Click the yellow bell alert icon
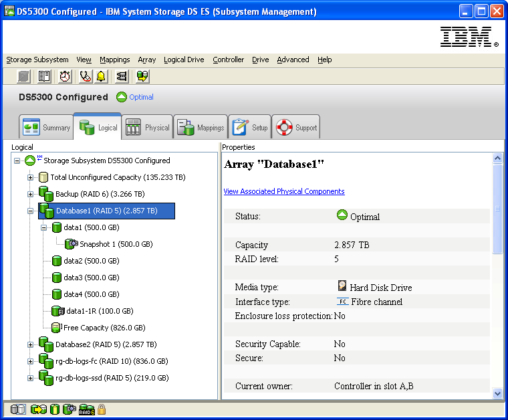The height and width of the screenshot is (420, 508). pyautogui.click(x=101, y=76)
